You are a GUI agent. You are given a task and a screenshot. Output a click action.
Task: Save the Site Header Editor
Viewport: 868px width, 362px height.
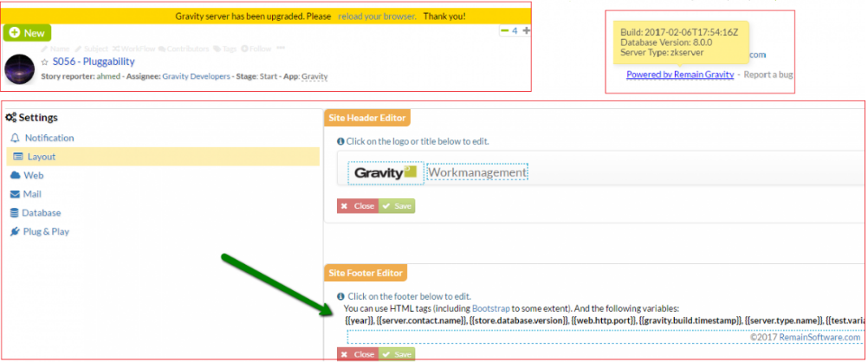(x=397, y=206)
